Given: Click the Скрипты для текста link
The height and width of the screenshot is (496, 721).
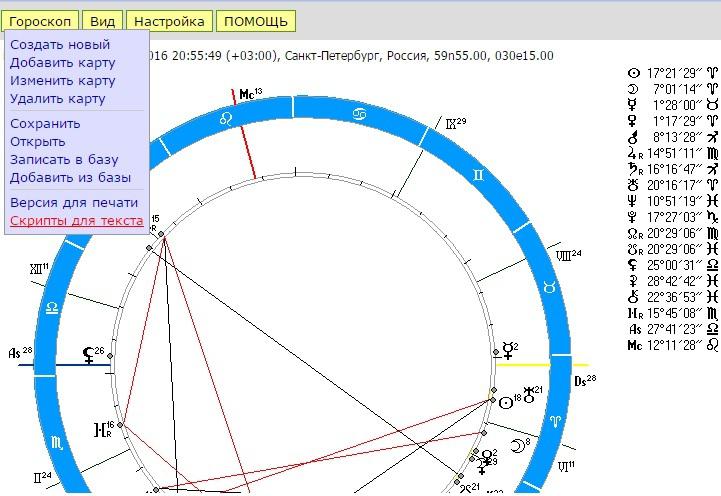Looking at the screenshot, I should coord(76,221).
